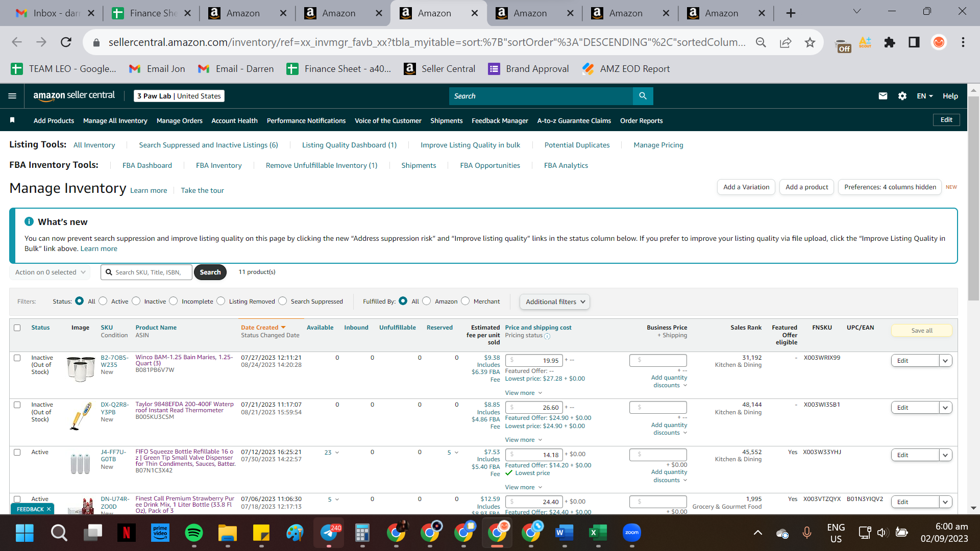Open Netflix from the taskbar

click(126, 533)
